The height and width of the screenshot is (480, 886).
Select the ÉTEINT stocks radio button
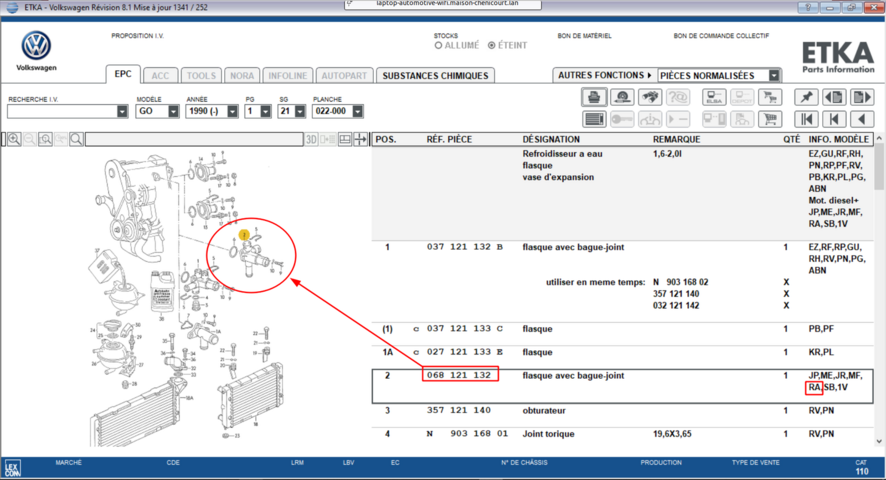tap(492, 45)
